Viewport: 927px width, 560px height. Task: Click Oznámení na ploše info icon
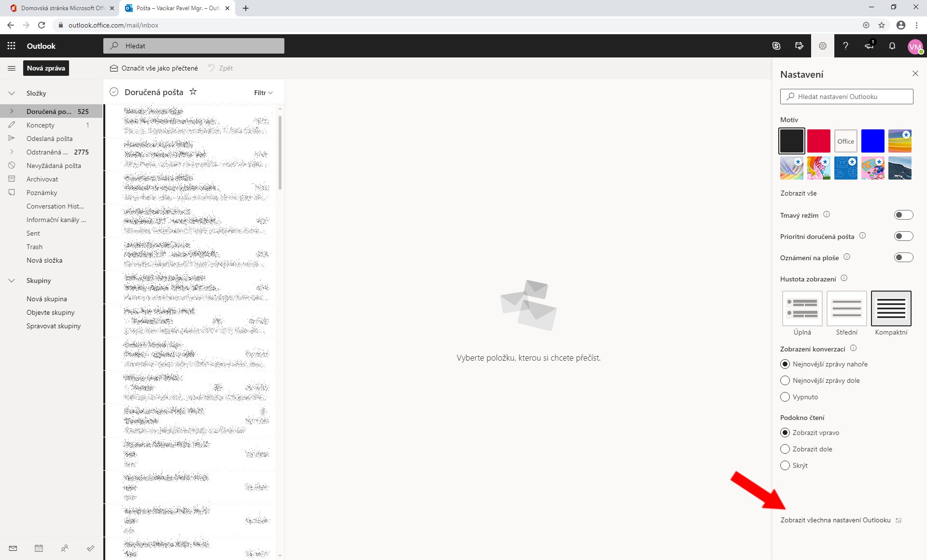846,257
